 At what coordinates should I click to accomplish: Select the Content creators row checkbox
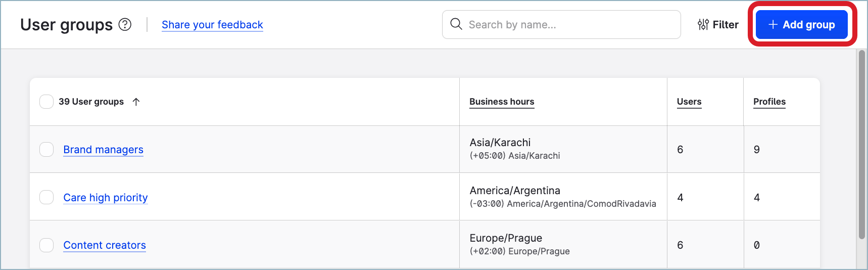click(x=46, y=245)
